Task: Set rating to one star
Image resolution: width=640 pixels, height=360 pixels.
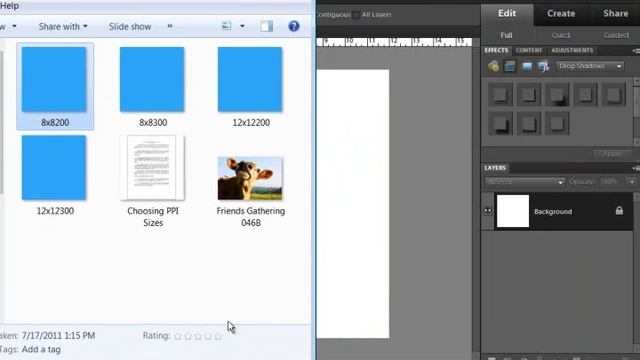Action: click(178, 336)
